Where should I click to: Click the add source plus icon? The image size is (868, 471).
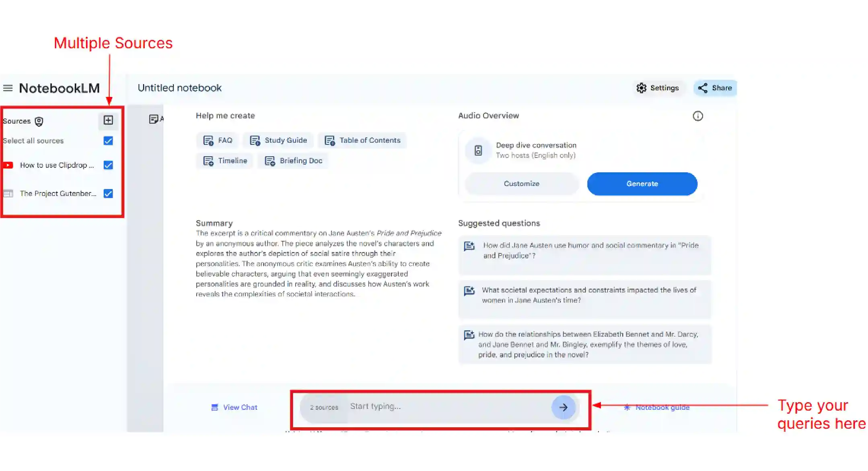pyautogui.click(x=108, y=120)
